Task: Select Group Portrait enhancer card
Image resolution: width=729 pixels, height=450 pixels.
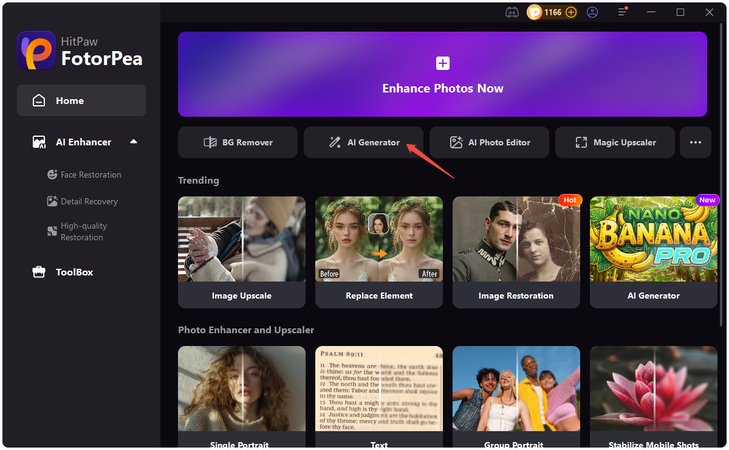Action: pos(516,397)
